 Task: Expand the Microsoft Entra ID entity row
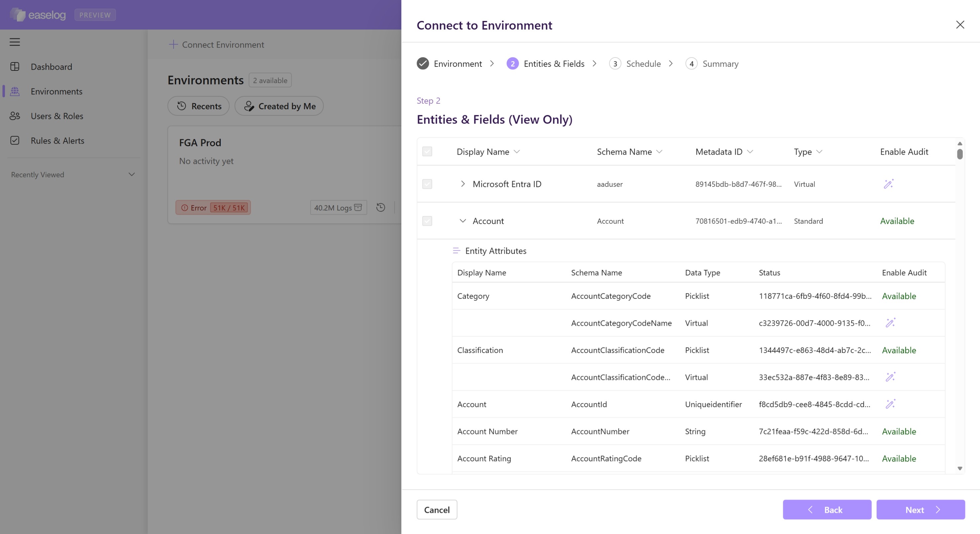click(463, 184)
